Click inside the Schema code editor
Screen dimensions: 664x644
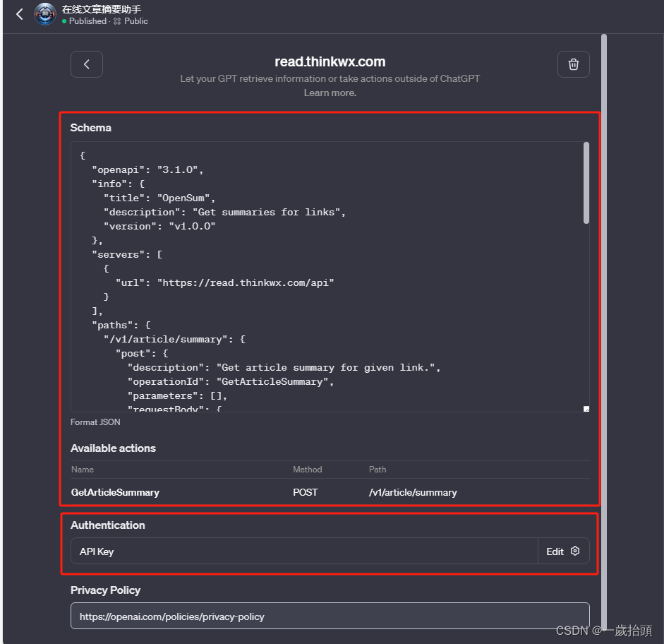[327, 277]
